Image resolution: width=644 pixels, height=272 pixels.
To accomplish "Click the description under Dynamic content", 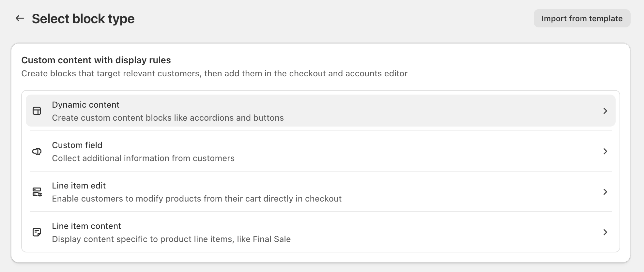I will point(168,118).
